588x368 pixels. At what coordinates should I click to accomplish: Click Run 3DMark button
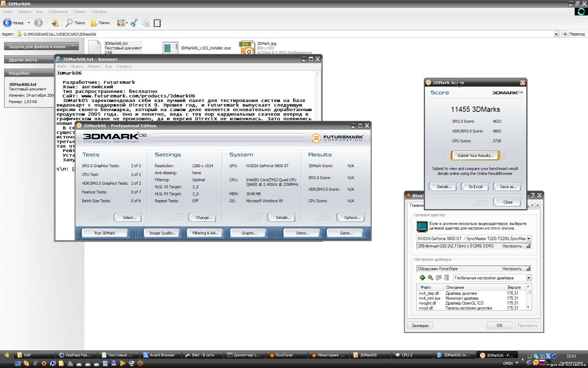pyautogui.click(x=105, y=233)
